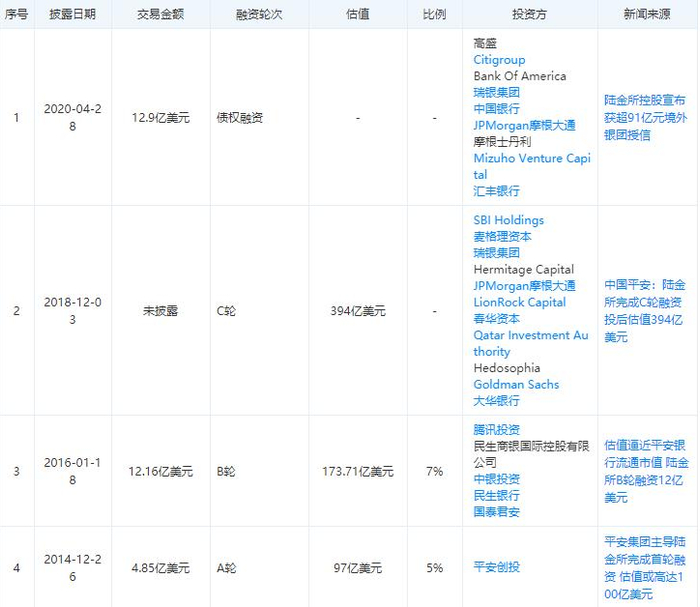Click the 序号 column header
Screen dimensions: 700x607
(17, 14)
